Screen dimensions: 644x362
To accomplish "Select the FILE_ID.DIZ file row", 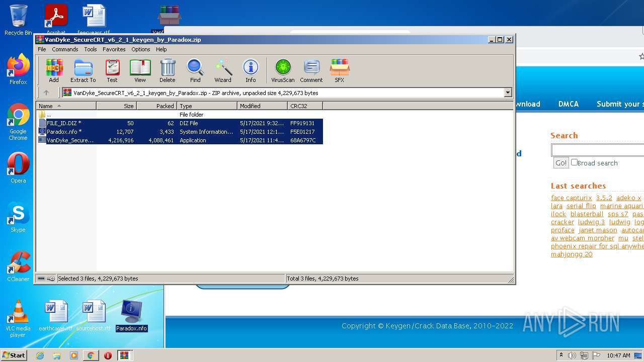I will click(x=180, y=123).
